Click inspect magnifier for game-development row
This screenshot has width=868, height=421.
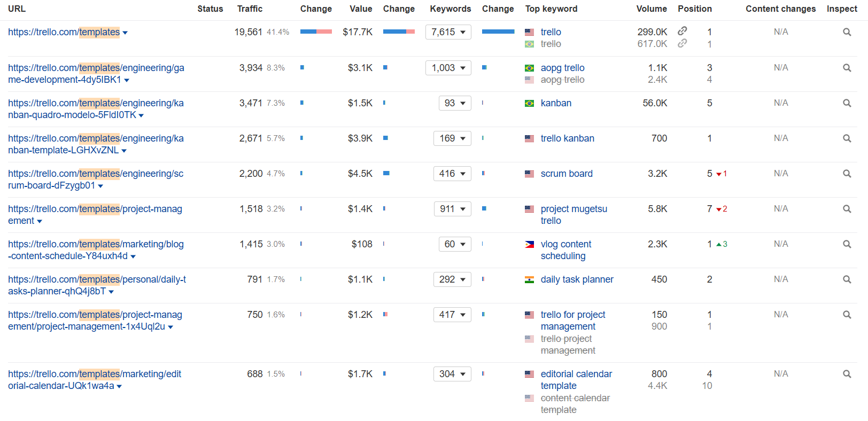click(x=847, y=68)
